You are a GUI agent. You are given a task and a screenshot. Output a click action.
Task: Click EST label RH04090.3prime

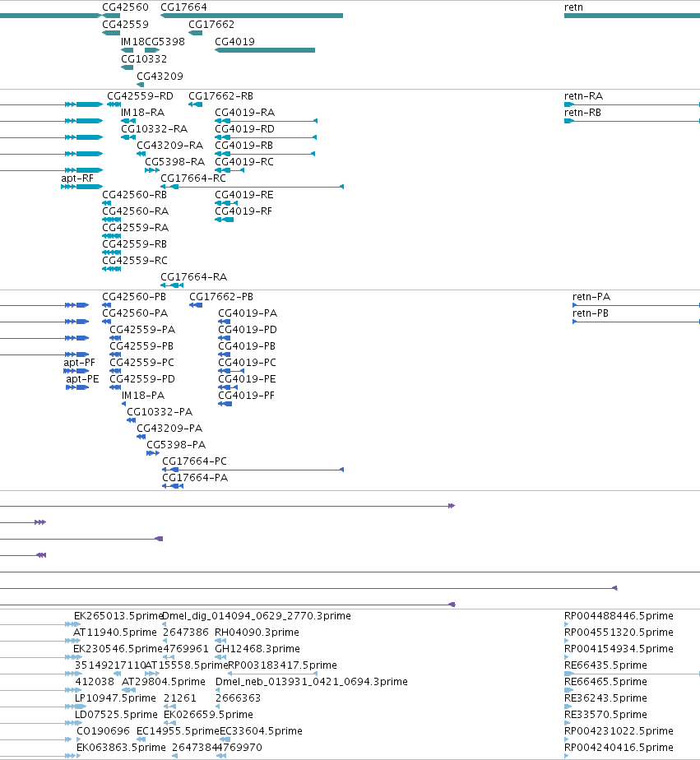tap(257, 633)
